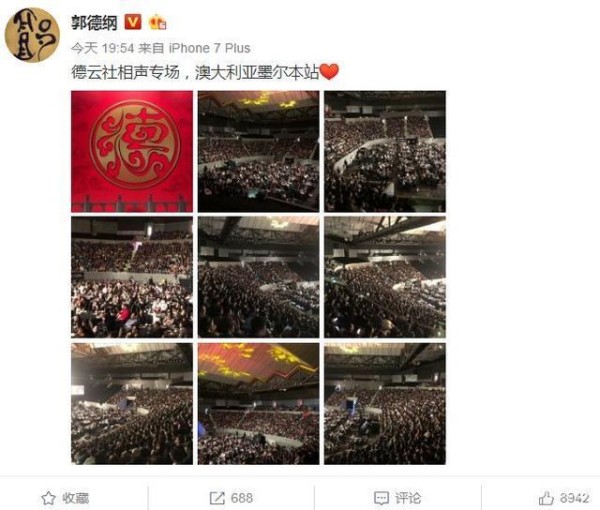
Task: Open the center grid photo thumbnail
Action: click(x=258, y=277)
